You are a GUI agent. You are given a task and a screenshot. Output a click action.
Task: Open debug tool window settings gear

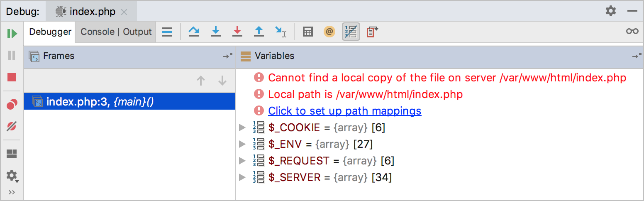pyautogui.click(x=610, y=11)
